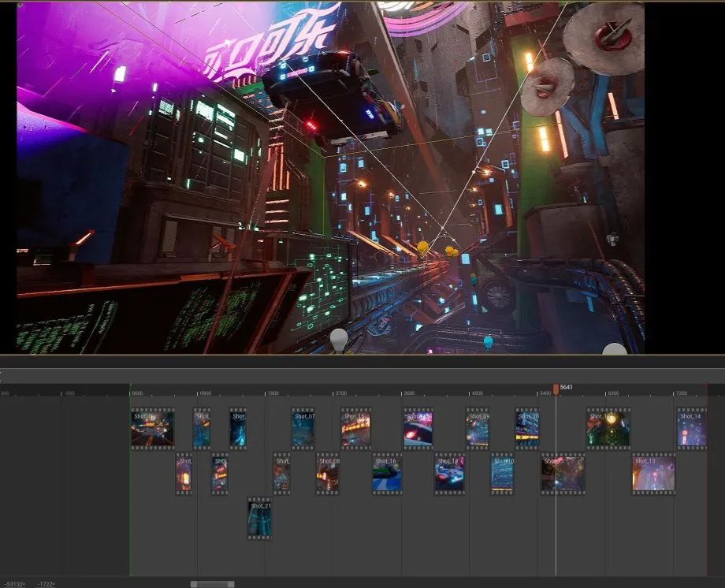Select the Shot_10 clip thumbnail

502,474
